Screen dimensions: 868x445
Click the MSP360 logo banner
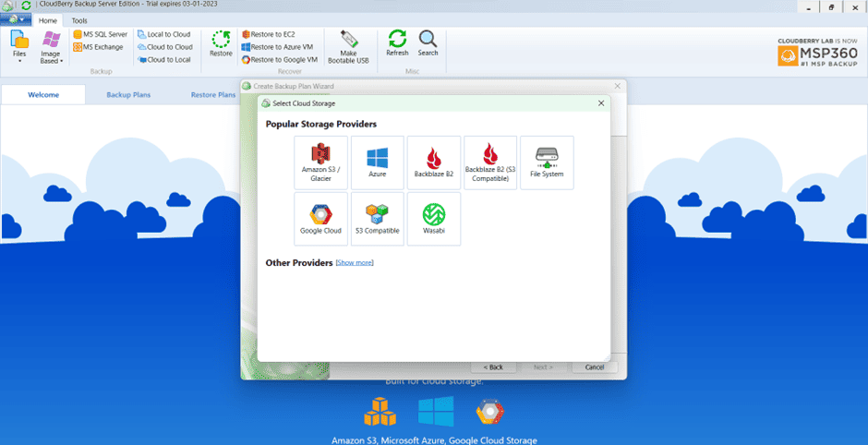[817, 53]
